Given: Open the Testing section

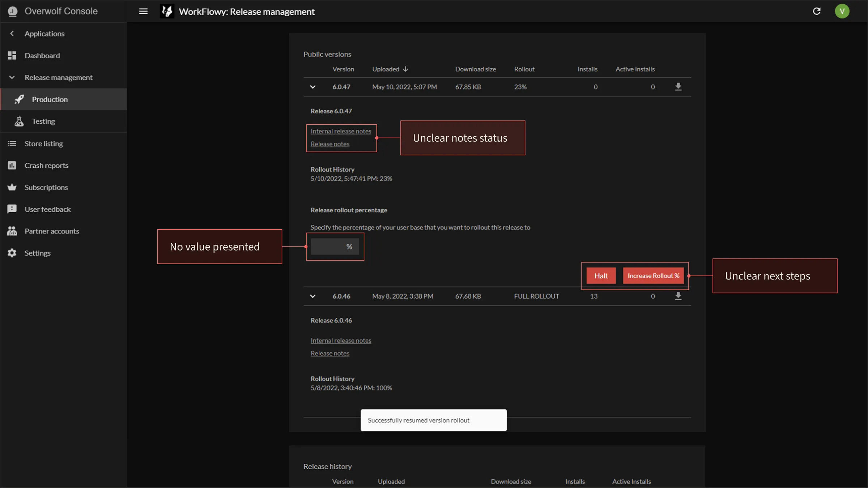Looking at the screenshot, I should (43, 121).
